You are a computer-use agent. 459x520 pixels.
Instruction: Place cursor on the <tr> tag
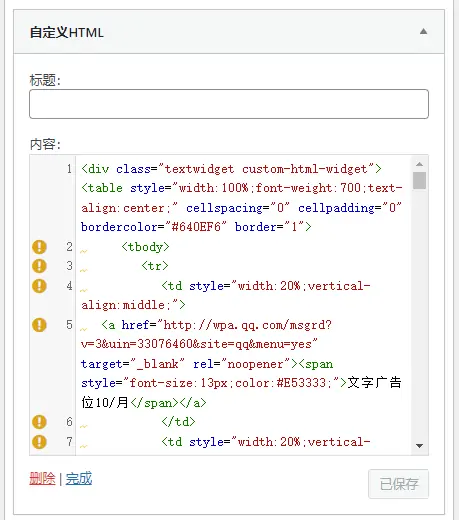click(155, 266)
